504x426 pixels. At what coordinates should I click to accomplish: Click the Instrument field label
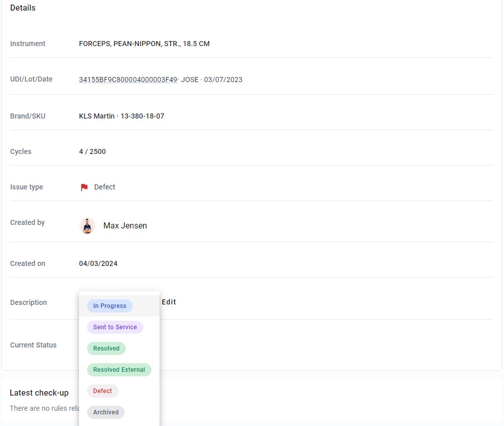28,44
